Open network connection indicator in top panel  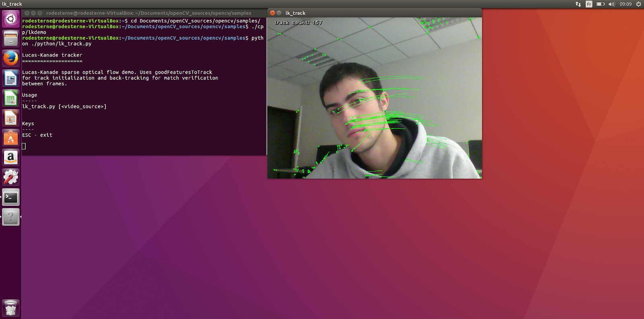click(578, 4)
